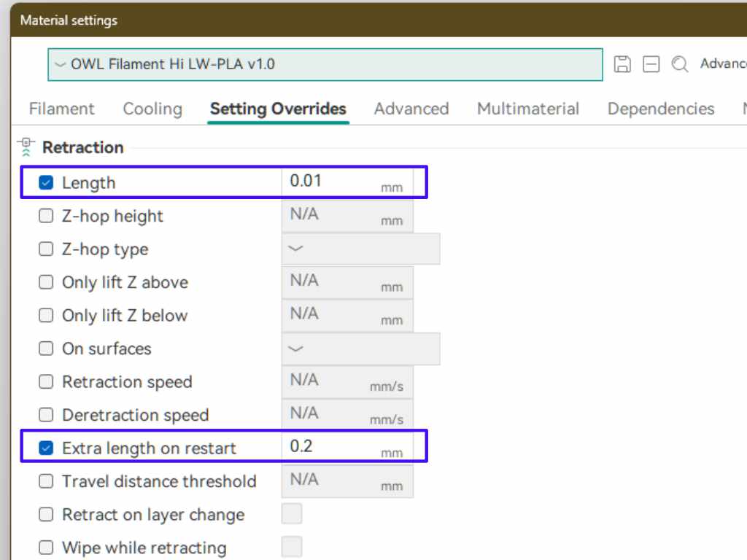Go to the Multimaterial tab

point(527,109)
